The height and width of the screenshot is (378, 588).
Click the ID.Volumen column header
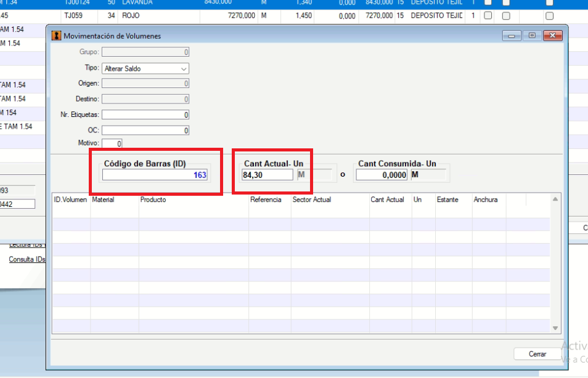click(x=70, y=199)
